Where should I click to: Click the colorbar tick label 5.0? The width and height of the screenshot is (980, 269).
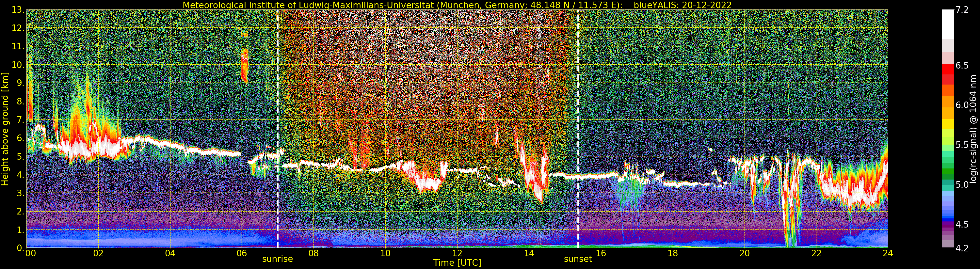click(x=962, y=184)
